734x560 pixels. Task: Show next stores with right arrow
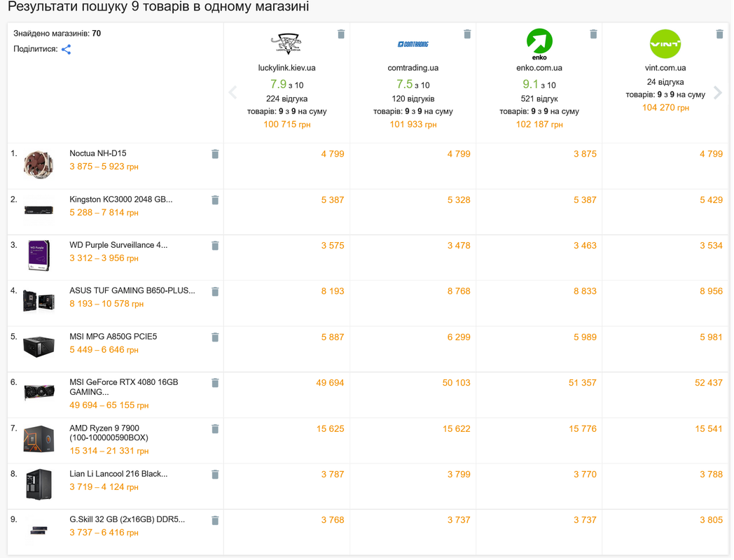[x=718, y=92]
